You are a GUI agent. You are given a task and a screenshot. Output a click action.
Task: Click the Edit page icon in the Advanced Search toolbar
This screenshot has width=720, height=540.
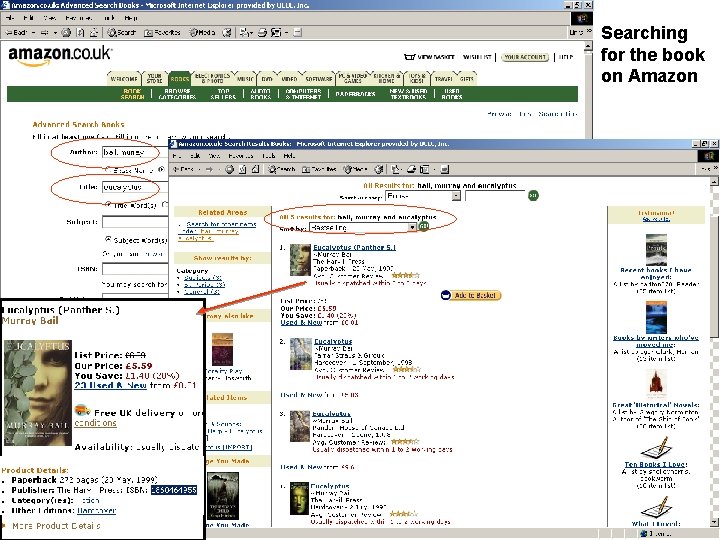[276, 33]
